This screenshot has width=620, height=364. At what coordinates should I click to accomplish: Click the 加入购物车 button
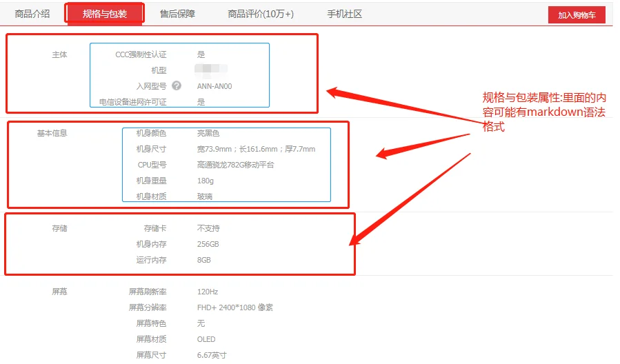coord(577,15)
